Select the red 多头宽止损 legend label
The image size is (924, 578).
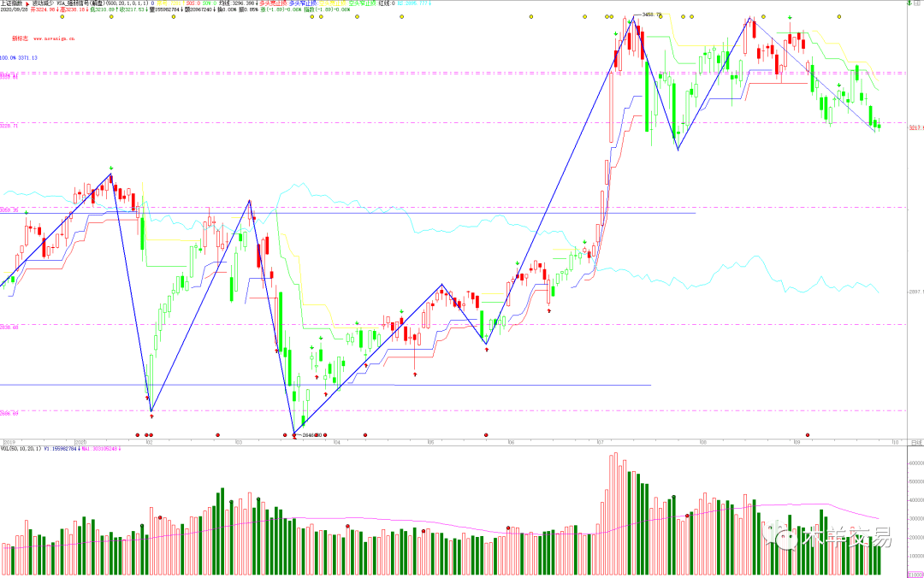pos(275,3)
